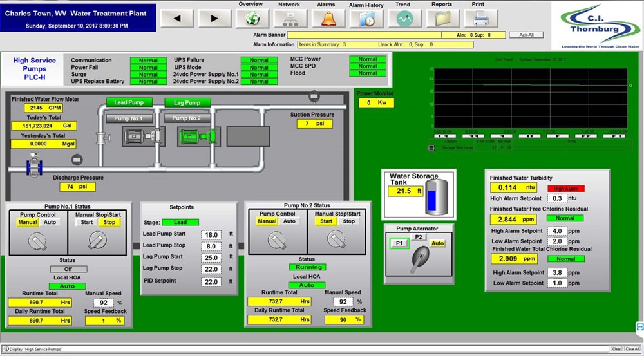Image resolution: width=644 pixels, height=356 pixels.
Task: Click the Pump No.2 Manual Speed field
Action: pos(343,301)
